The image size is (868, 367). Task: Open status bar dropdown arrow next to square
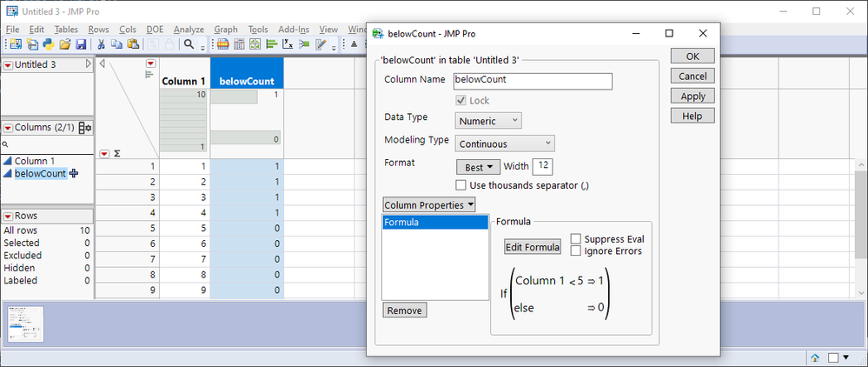(847, 358)
